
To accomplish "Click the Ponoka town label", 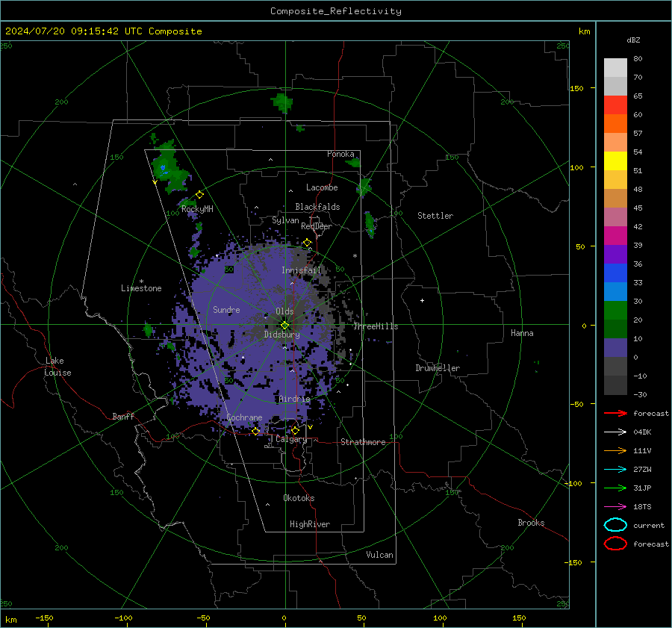I will coord(340,154).
